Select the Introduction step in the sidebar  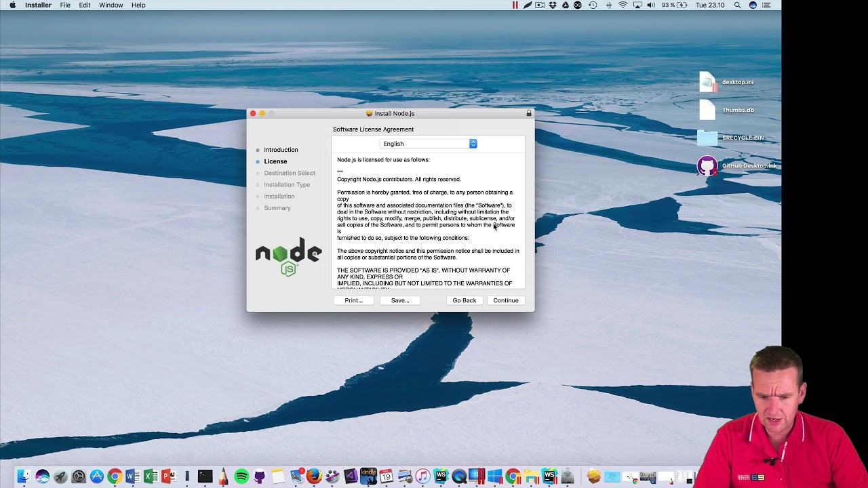pos(281,150)
